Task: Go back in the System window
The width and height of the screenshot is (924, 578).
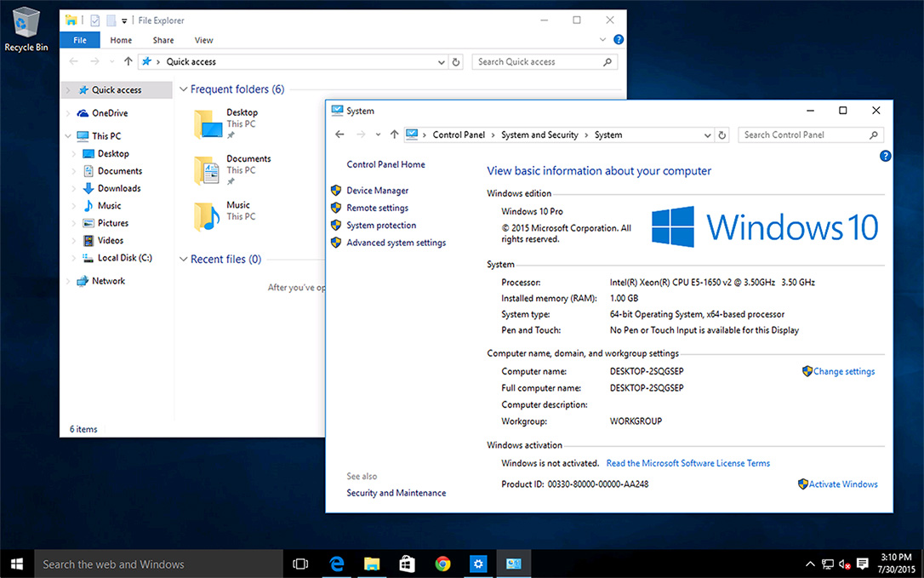Action: pyautogui.click(x=339, y=134)
